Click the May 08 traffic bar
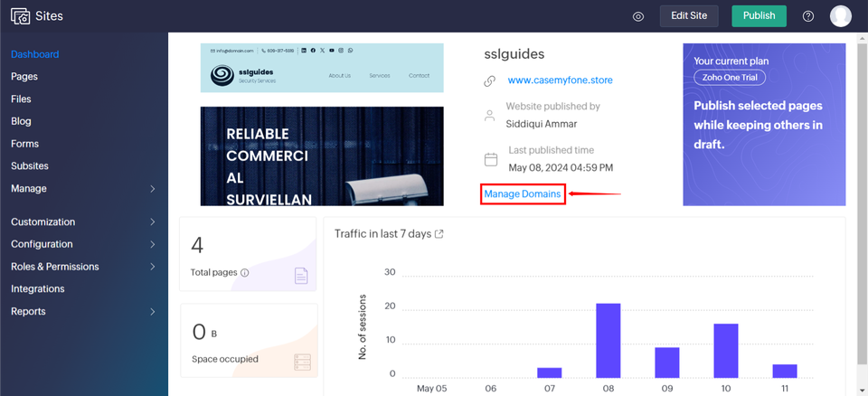Image resolution: width=868 pixels, height=396 pixels. pyautogui.click(x=608, y=340)
